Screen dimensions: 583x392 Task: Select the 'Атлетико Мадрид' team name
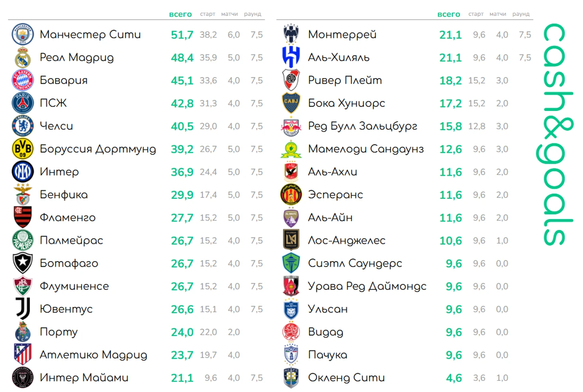pos(93,355)
